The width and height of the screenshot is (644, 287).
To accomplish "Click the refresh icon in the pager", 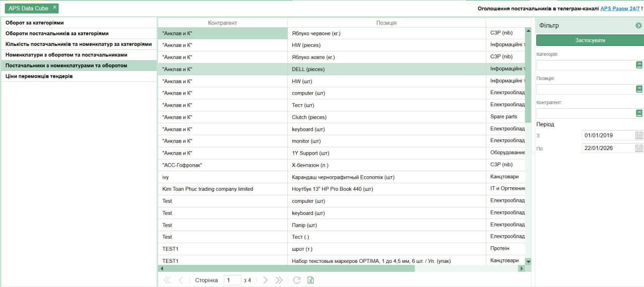I will [297, 280].
